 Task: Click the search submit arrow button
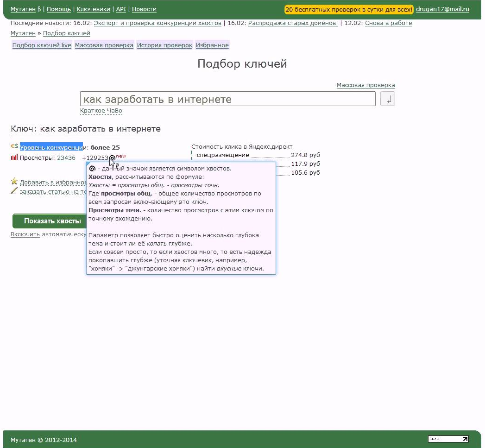[387, 99]
